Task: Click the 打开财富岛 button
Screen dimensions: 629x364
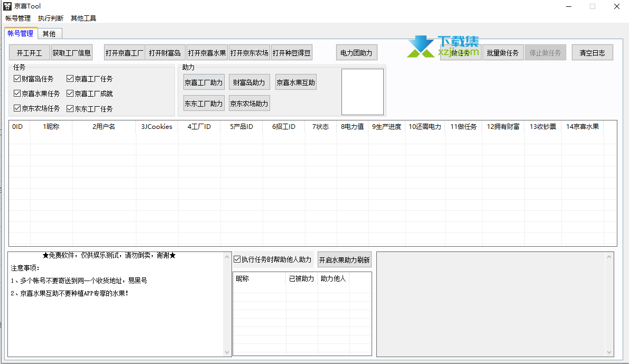Action: pos(165,52)
